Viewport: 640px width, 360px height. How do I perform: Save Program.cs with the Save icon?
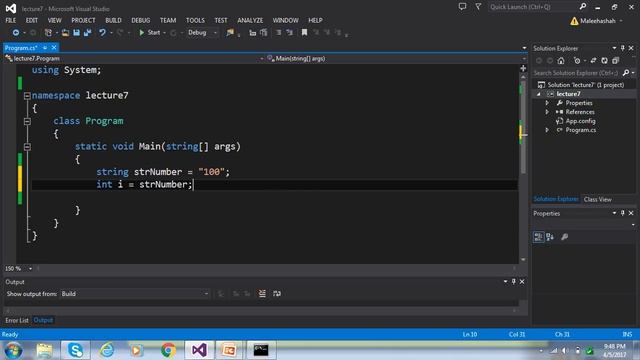76,33
